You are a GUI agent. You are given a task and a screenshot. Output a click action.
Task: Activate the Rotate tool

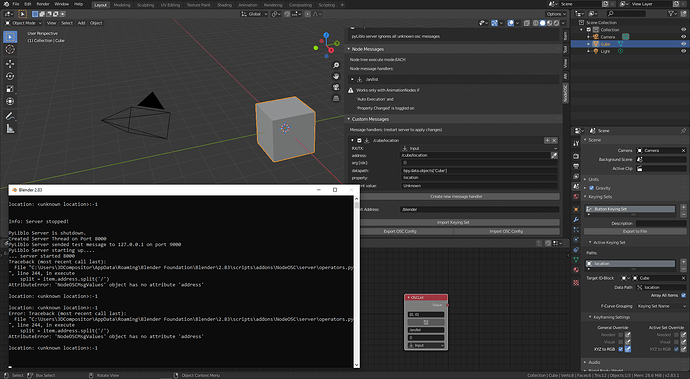coord(10,77)
